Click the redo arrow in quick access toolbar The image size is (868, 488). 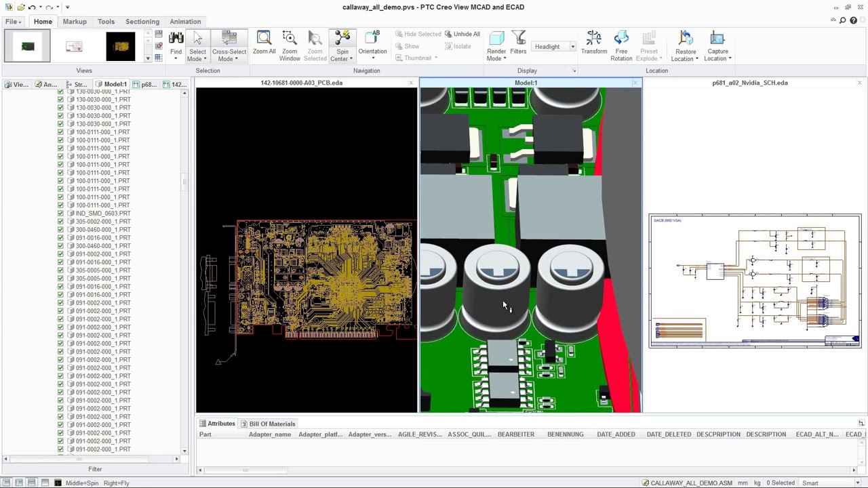coord(50,7)
